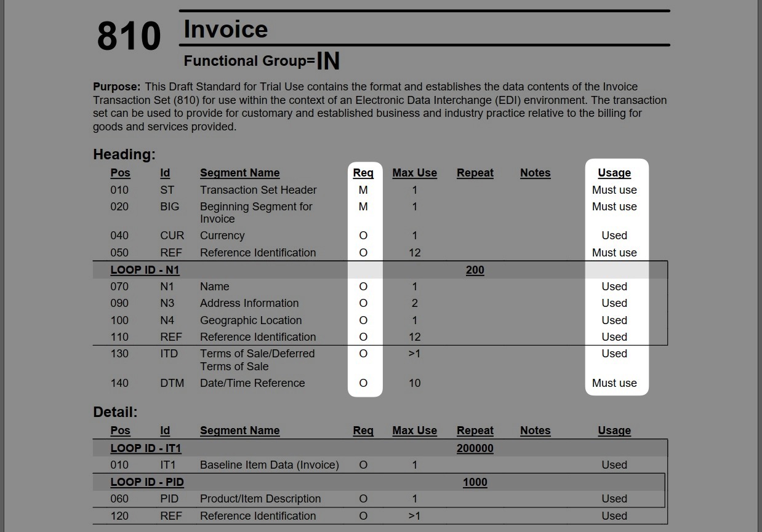Click the "Functional Group=IN" subtitle
This screenshot has height=532, width=762.
(x=262, y=60)
